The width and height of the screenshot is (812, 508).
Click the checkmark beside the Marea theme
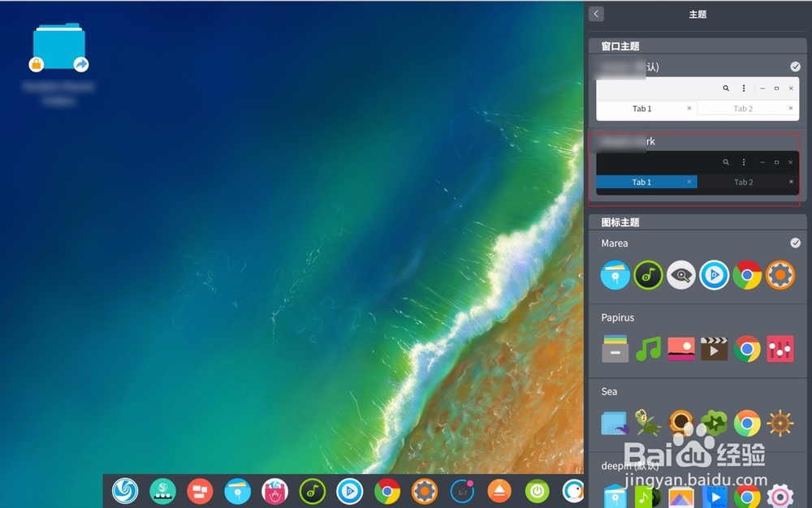click(795, 243)
